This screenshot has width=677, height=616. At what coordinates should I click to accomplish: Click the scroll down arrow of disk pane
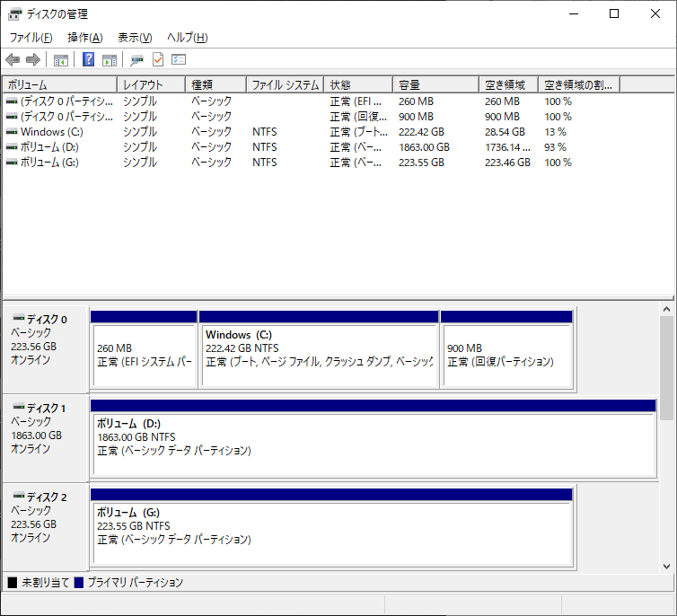(x=666, y=566)
